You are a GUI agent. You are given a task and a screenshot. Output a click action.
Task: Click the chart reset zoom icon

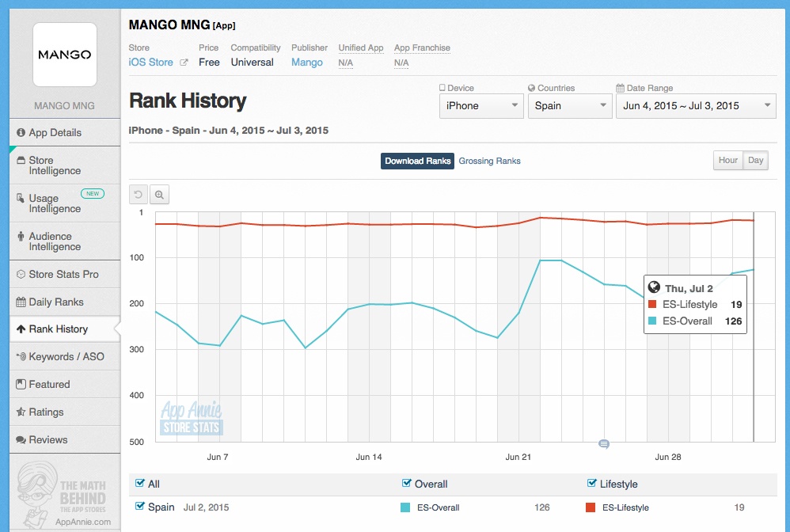(139, 195)
